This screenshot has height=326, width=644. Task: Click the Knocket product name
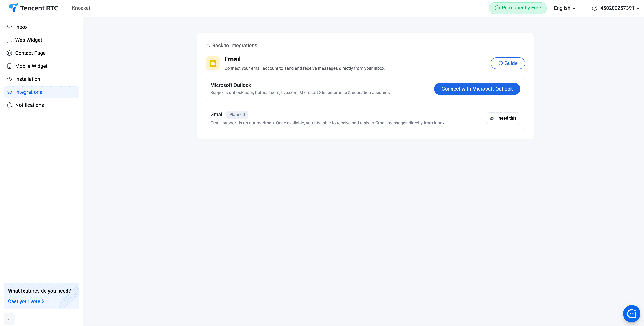(81, 8)
